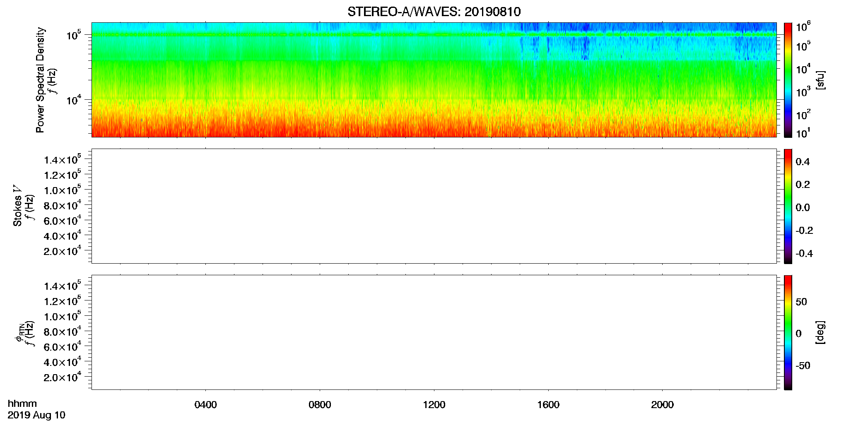
Task: Click the 2019 Aug 10 date label
Action: (x=36, y=415)
